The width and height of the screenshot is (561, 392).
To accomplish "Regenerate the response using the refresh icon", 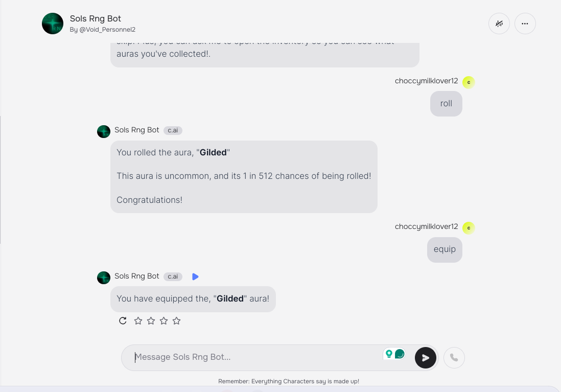I will point(123,320).
